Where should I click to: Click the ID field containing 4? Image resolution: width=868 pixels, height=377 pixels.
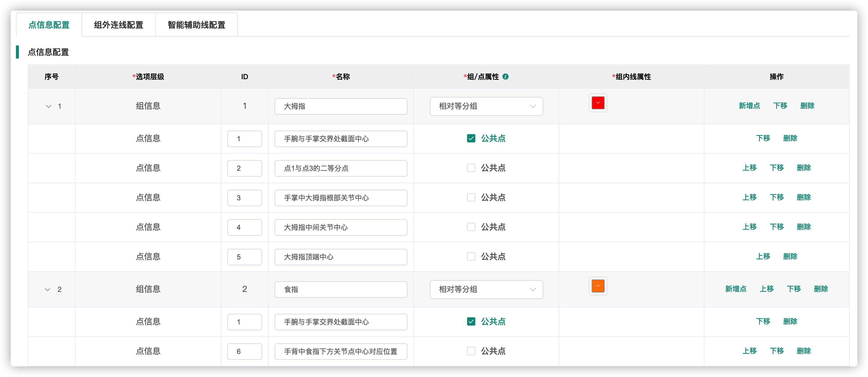[245, 227]
